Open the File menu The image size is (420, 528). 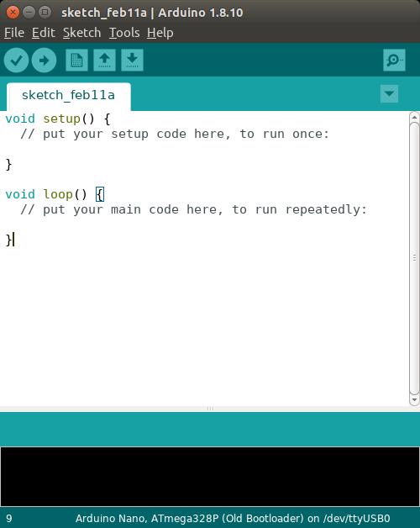[x=14, y=33]
